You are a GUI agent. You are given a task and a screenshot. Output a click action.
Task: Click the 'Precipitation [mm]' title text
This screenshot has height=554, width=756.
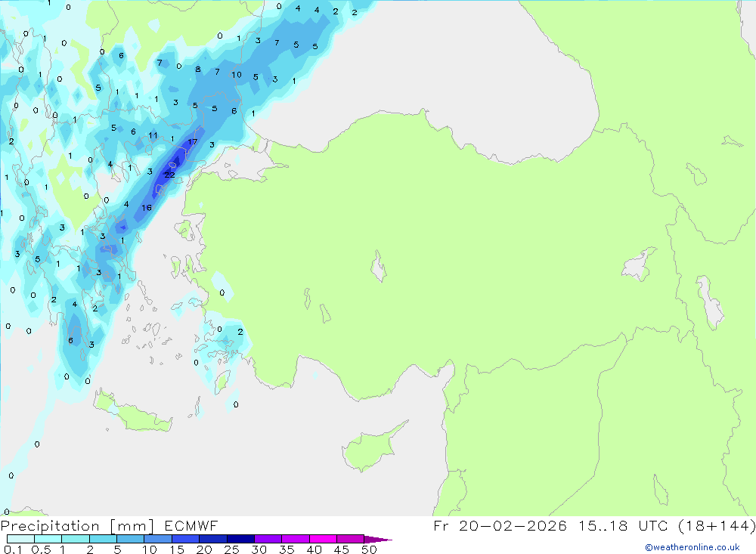coord(78,526)
